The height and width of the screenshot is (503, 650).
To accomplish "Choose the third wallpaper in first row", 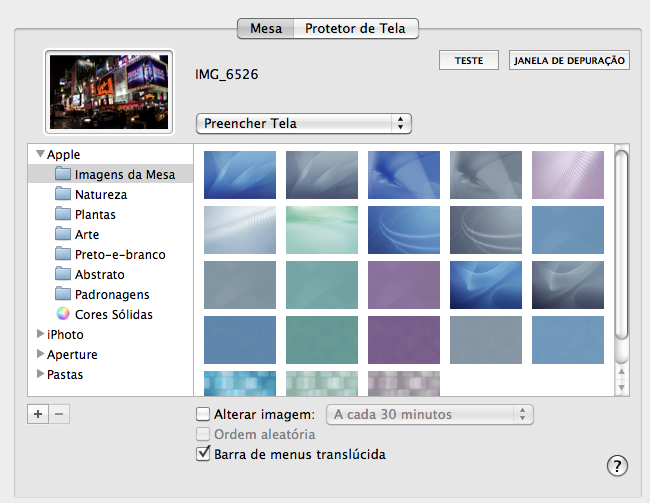I will pyautogui.click(x=404, y=175).
